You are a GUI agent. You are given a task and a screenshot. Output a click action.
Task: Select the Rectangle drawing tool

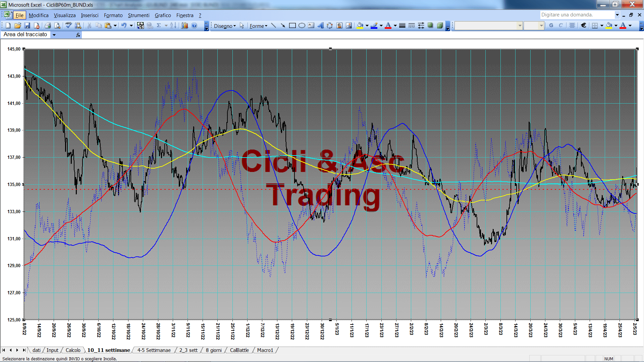click(292, 25)
